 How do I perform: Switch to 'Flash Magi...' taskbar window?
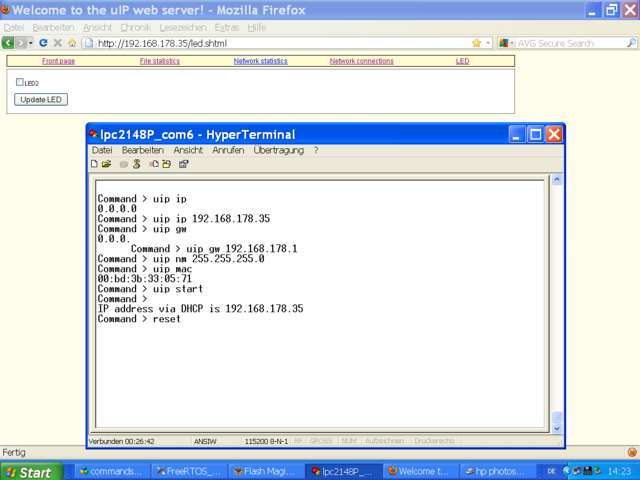click(x=266, y=471)
